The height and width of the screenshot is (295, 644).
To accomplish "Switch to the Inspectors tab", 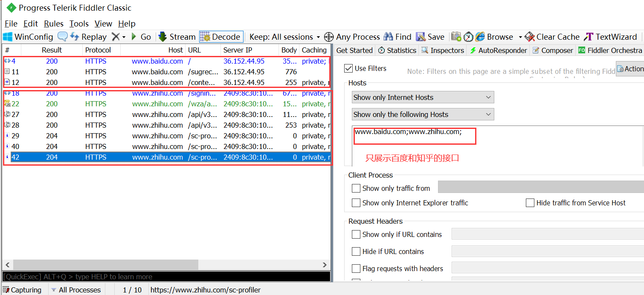I will click(x=443, y=50).
